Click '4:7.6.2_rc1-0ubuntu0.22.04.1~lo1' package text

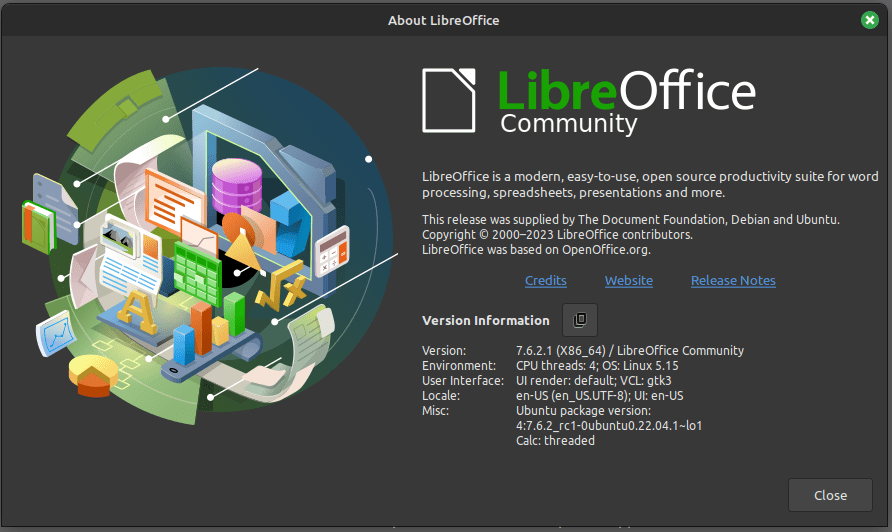tap(609, 426)
